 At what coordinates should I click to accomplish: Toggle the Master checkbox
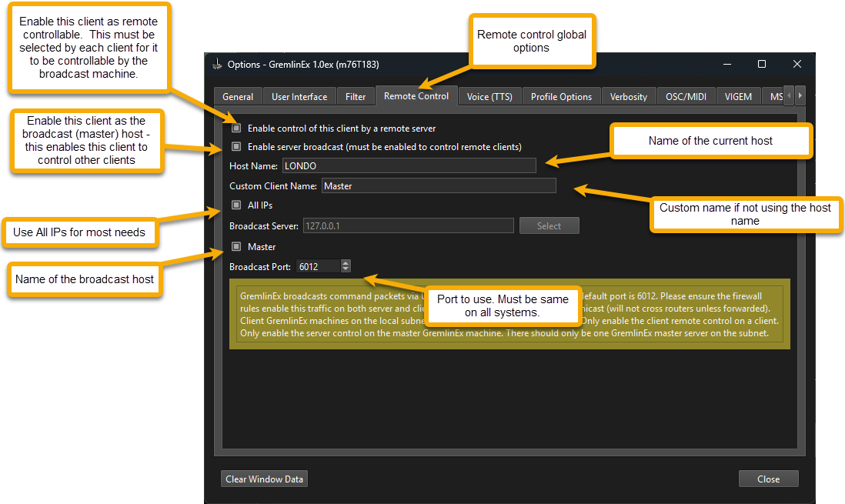237,247
